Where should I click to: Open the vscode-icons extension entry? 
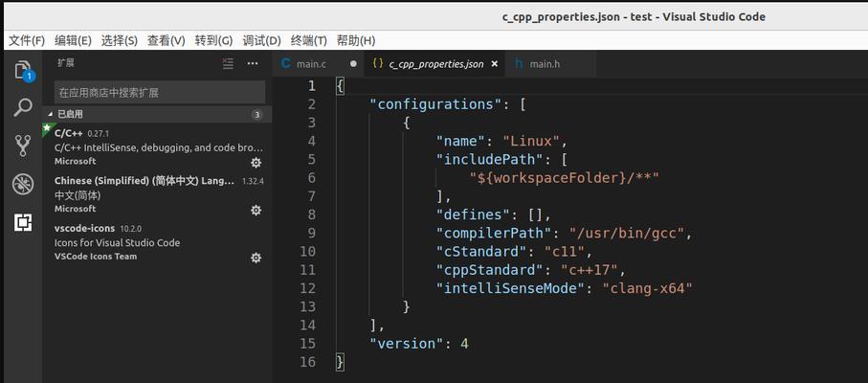[x=157, y=242]
